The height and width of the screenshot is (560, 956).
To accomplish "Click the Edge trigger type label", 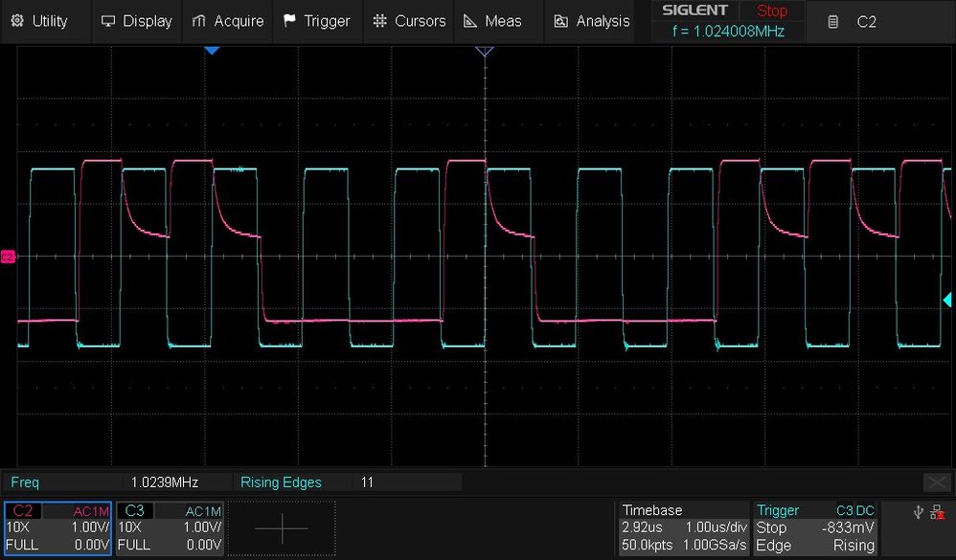I will pyautogui.click(x=773, y=546).
